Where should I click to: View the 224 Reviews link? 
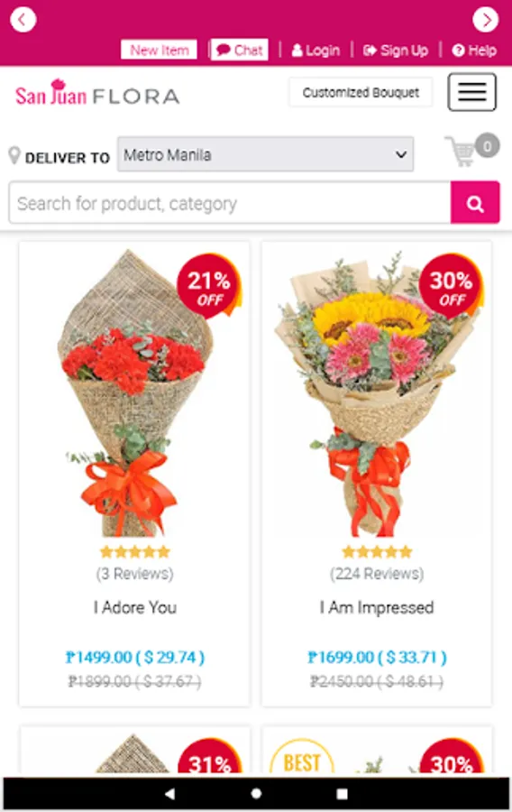click(x=377, y=574)
